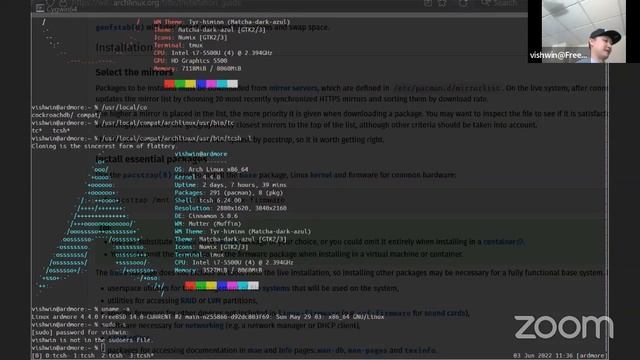Click the '[sudo] password for vishwin:' line

(x=80, y=332)
